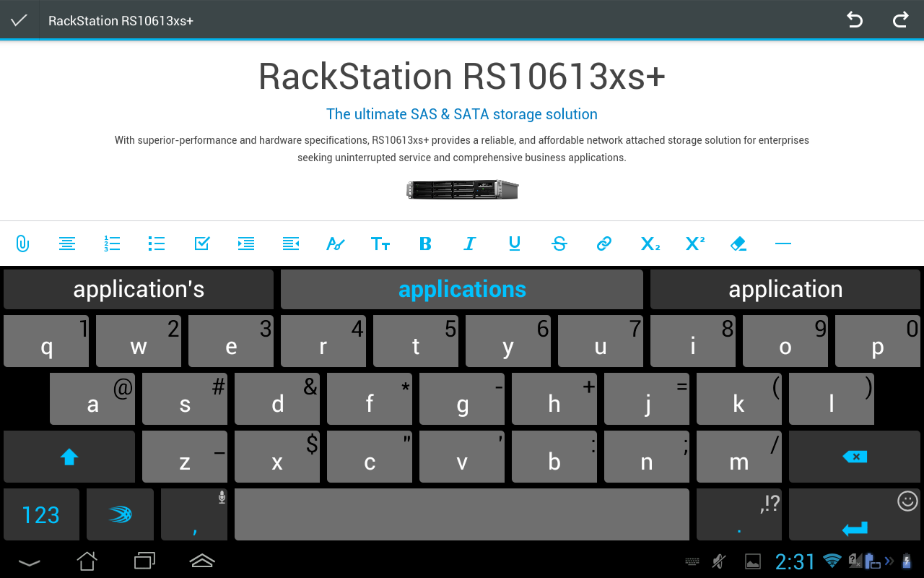The image size is (924, 578).
Task: Apply subscript formatting
Action: 649,243
